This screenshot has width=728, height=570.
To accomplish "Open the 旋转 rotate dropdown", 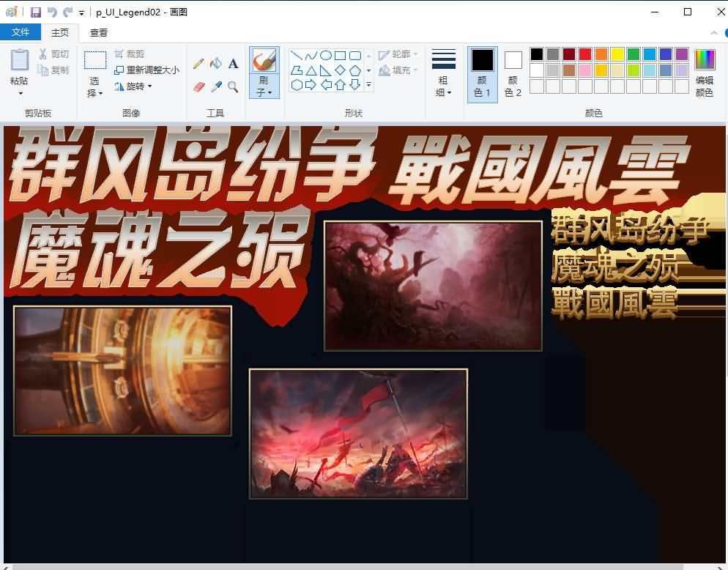I will click(134, 86).
